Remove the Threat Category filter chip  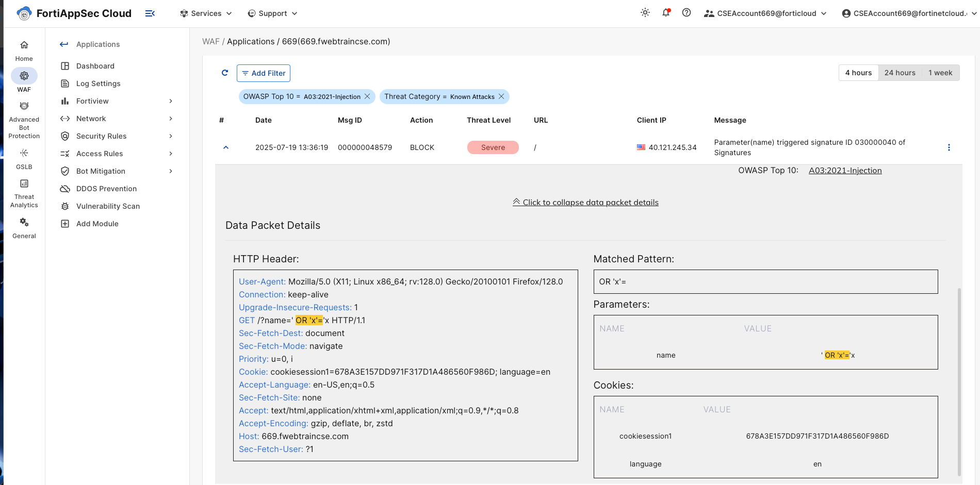[x=501, y=96]
